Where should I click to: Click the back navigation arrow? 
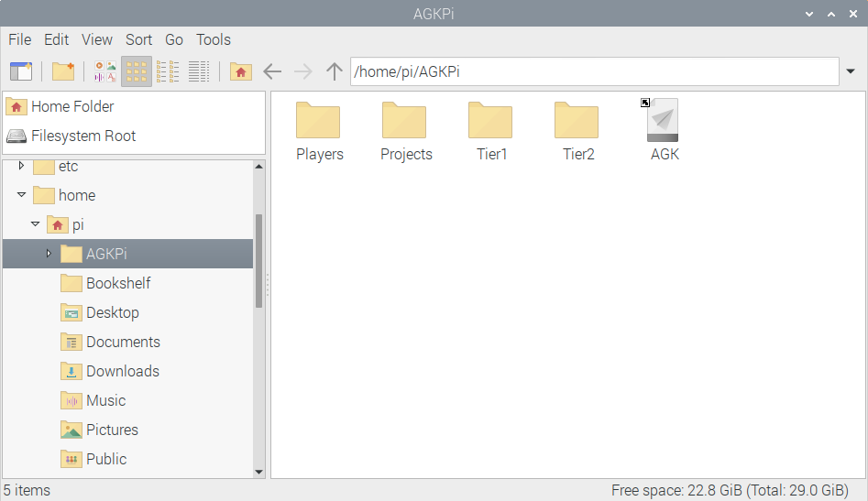tap(272, 71)
